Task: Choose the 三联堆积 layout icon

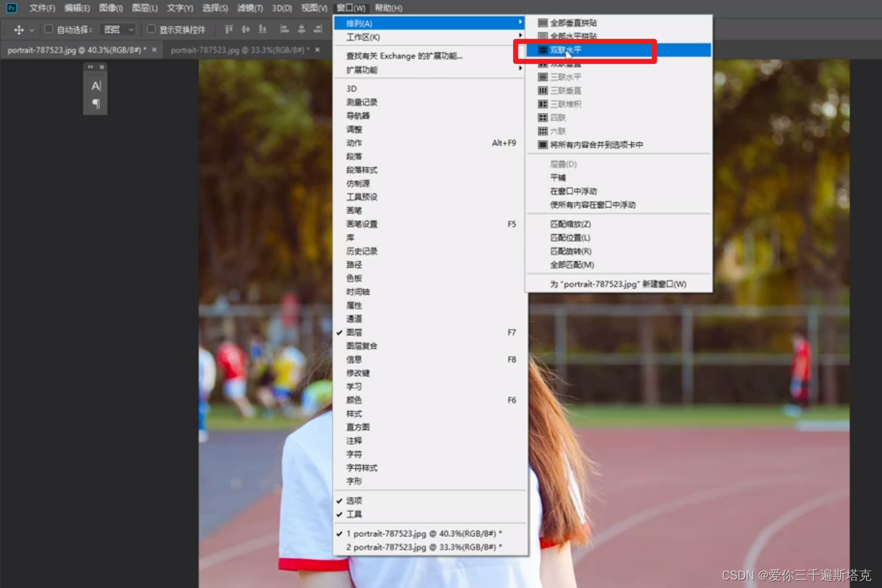Action: point(543,104)
